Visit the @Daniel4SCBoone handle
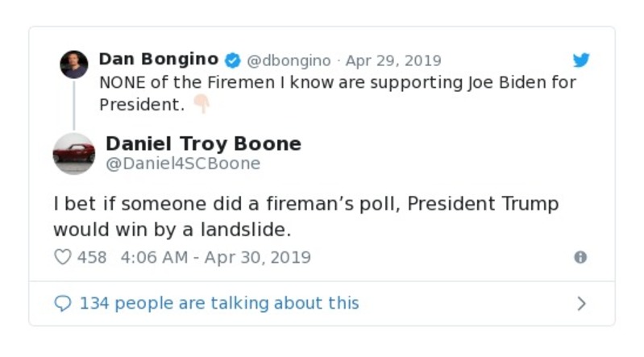This screenshot has width=644, height=357. [x=183, y=164]
